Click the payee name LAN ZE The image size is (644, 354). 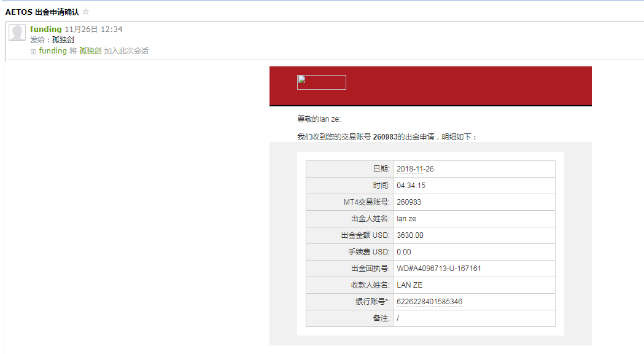409,285
